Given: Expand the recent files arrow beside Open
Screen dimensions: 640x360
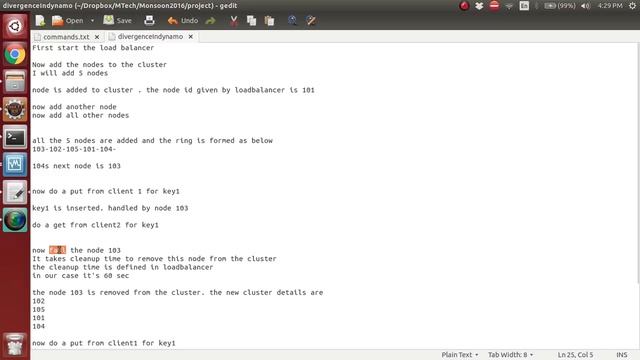Looking at the screenshot, I should point(92,20).
